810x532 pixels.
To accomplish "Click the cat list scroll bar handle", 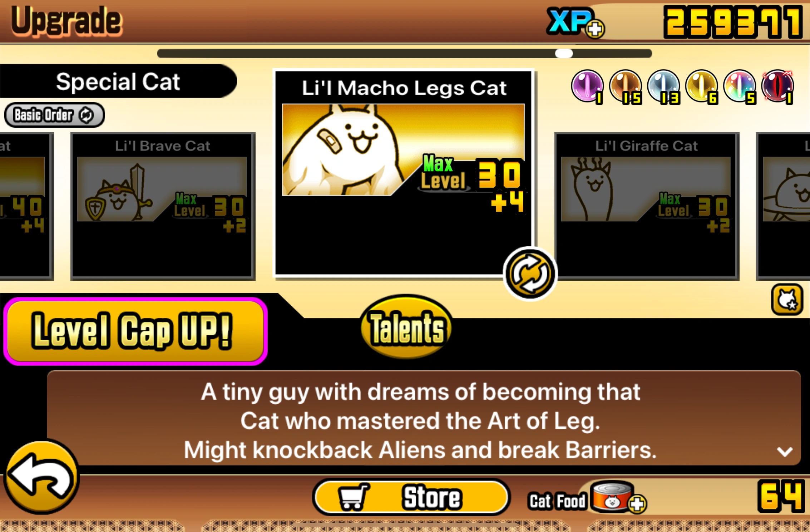I will tap(564, 53).
